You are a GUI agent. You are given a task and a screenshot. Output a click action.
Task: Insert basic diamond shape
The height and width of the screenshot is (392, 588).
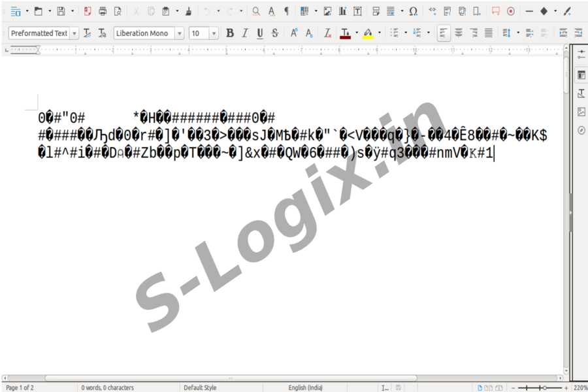pos(544,11)
